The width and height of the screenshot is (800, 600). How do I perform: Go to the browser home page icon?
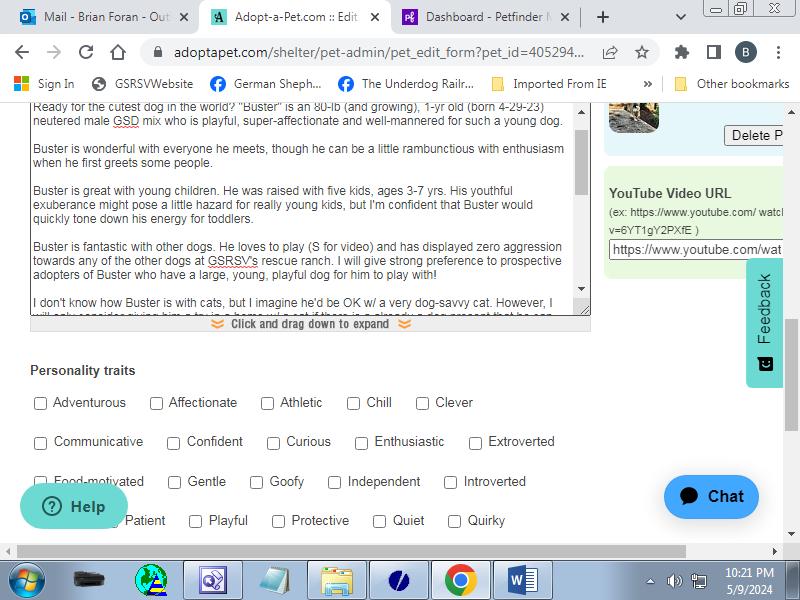[x=118, y=52]
